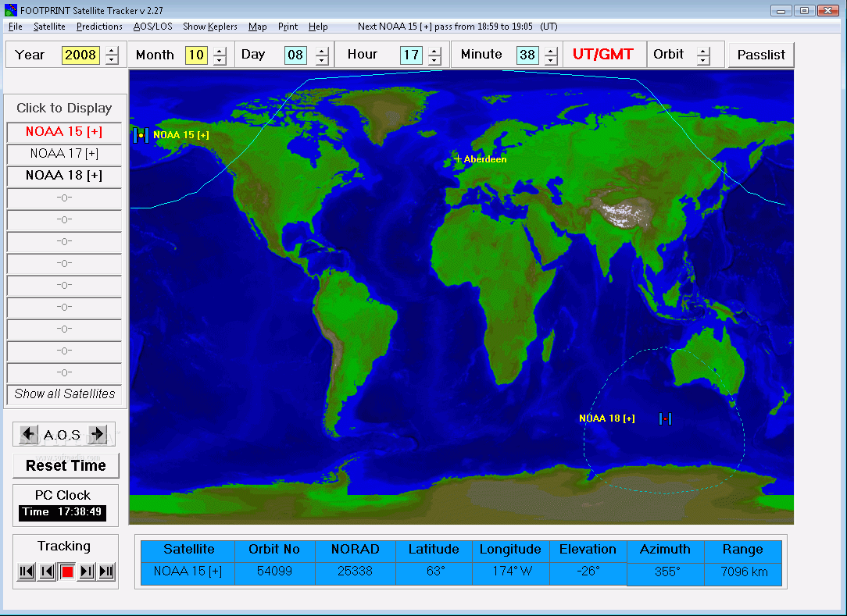Click the NOAA 18 satellite icon on map
The height and width of the screenshot is (616, 847).
[x=665, y=418]
